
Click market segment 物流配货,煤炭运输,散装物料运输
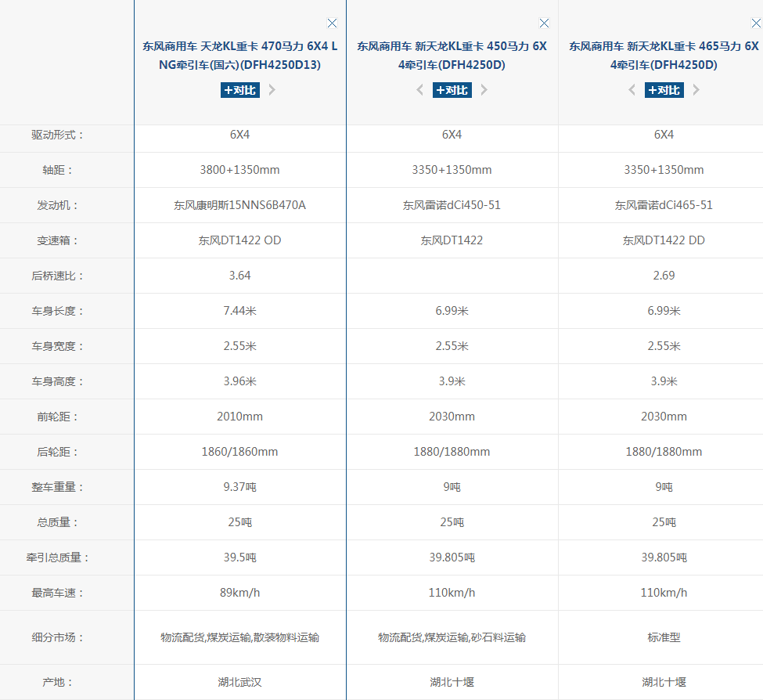240,637
